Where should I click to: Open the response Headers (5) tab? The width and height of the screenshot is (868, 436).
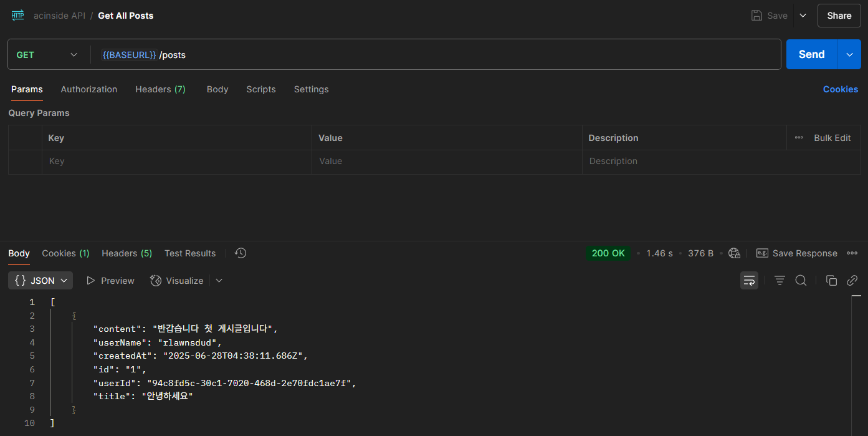click(126, 253)
